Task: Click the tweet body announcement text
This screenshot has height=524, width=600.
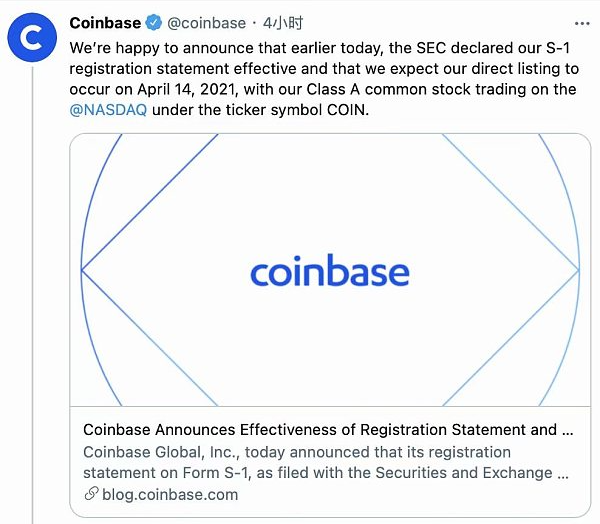Action: click(x=324, y=79)
